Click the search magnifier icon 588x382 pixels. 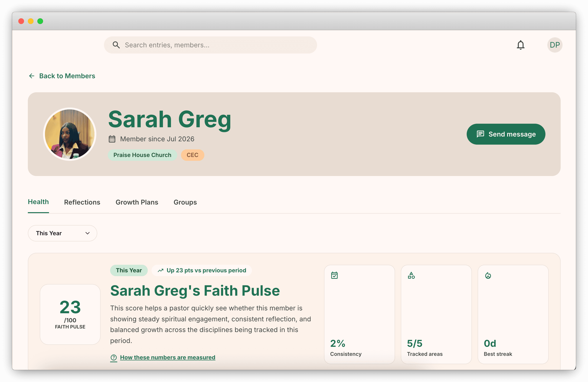tap(116, 45)
